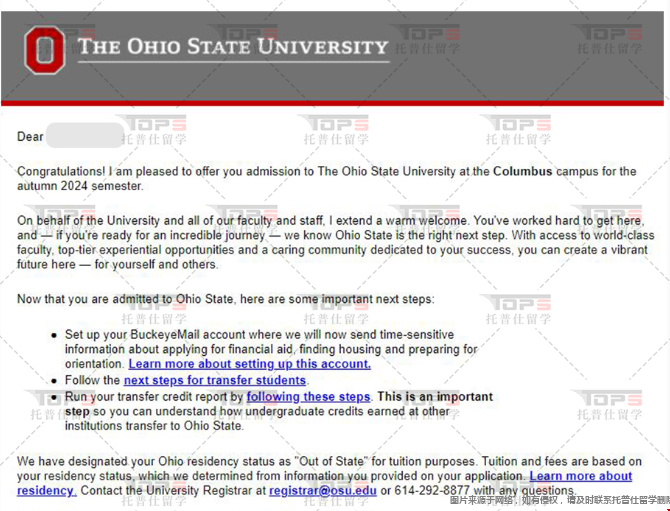Screen dimensions: 670x511
Task: Click the redacted recipient name box
Action: click(x=85, y=135)
